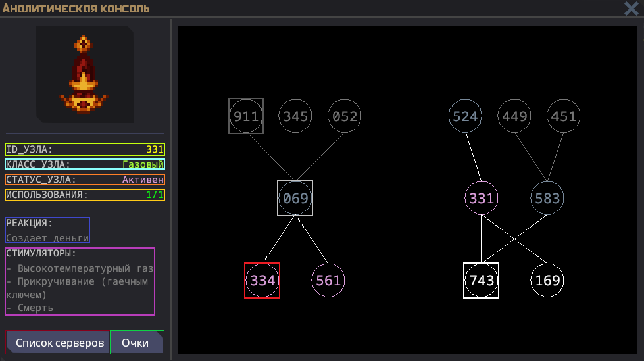Image resolution: width=644 pixels, height=361 pixels.
Task: Click node 052 circle
Action: (x=345, y=116)
